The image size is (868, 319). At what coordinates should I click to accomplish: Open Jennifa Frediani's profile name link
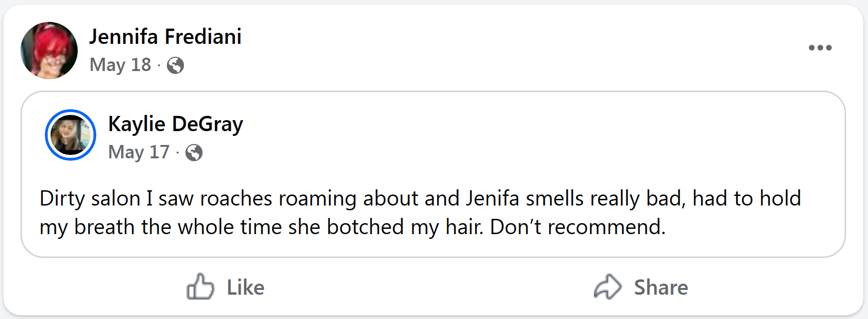click(x=165, y=37)
